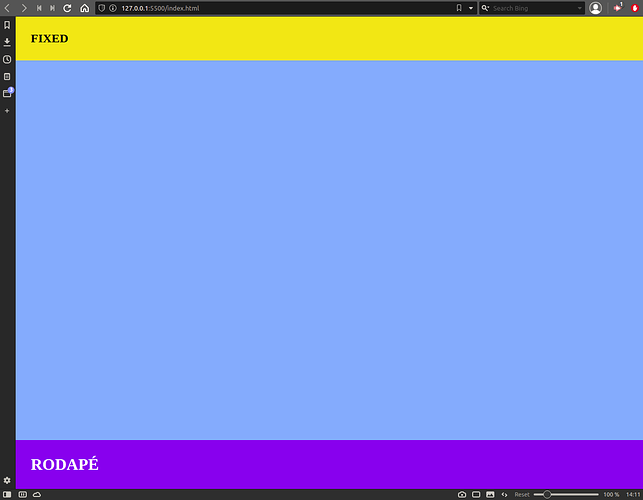Click the page zoom slider handle
Image resolution: width=643 pixels, height=500 pixels.
tap(547, 495)
